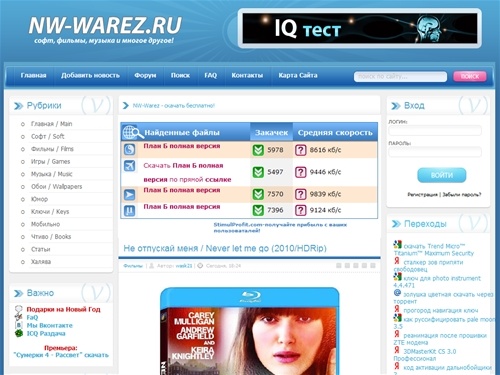The image size is (500, 375).
Task: Click the Mail.ru icon beside зодушка цветная
Action: click(x=397, y=293)
